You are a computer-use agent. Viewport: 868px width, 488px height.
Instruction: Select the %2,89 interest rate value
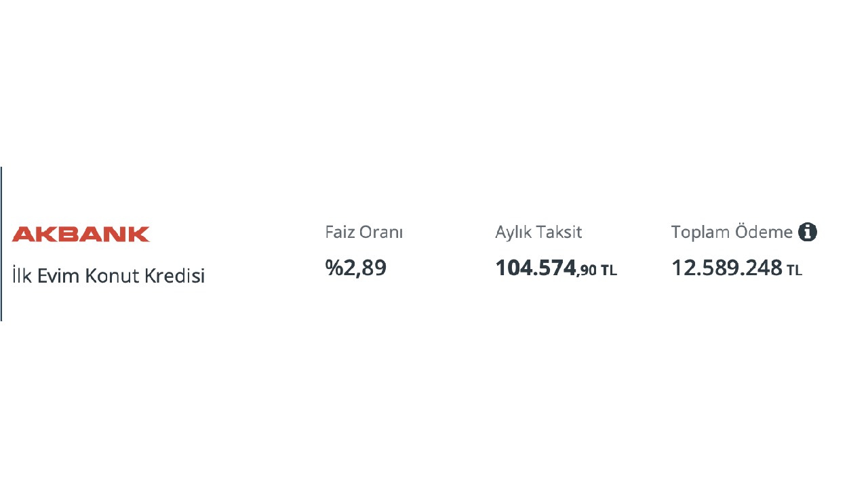(356, 268)
